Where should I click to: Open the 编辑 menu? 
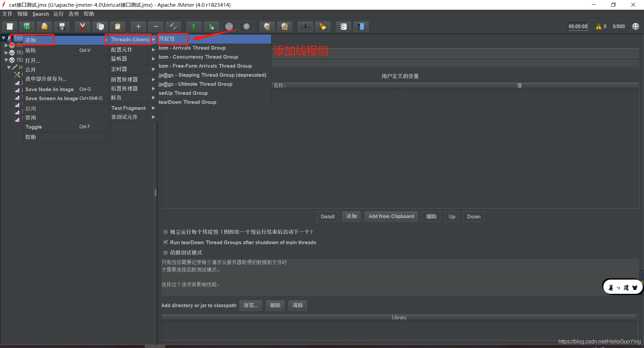tap(22, 14)
